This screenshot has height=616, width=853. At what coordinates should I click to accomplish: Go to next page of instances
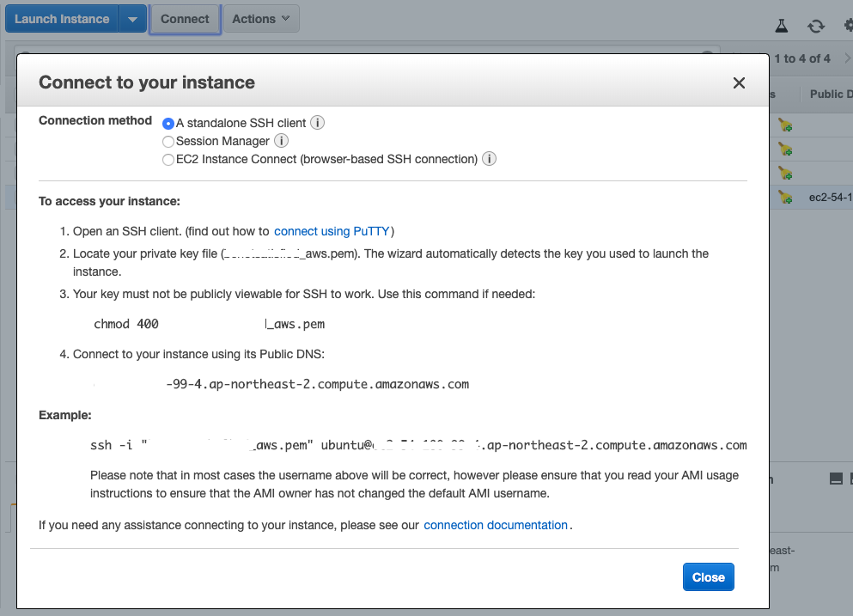point(848,58)
